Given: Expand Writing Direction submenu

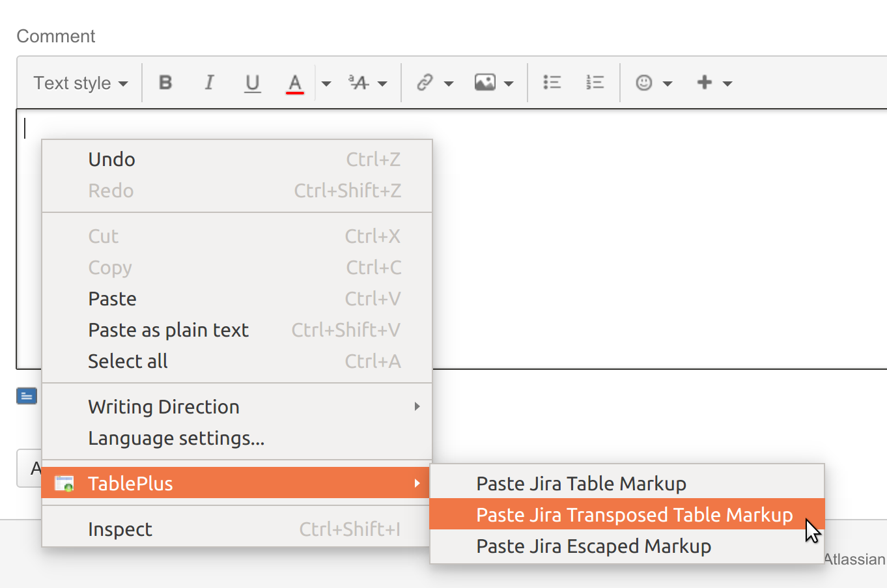Looking at the screenshot, I should tap(237, 407).
